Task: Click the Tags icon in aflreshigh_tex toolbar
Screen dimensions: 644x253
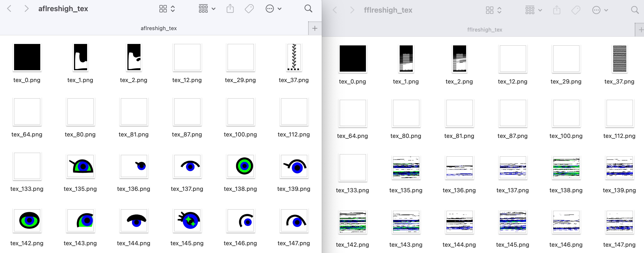Action: click(249, 9)
